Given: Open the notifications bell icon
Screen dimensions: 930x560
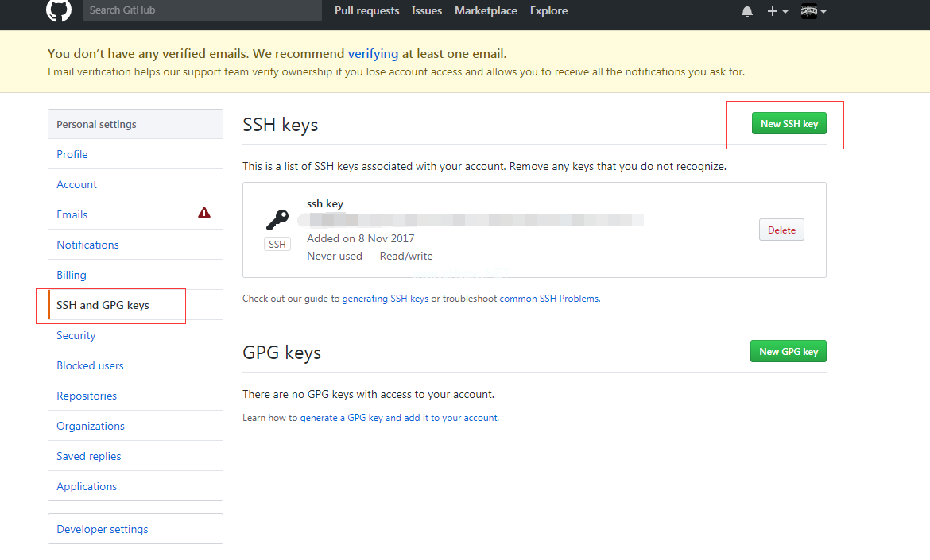Looking at the screenshot, I should pyautogui.click(x=747, y=11).
